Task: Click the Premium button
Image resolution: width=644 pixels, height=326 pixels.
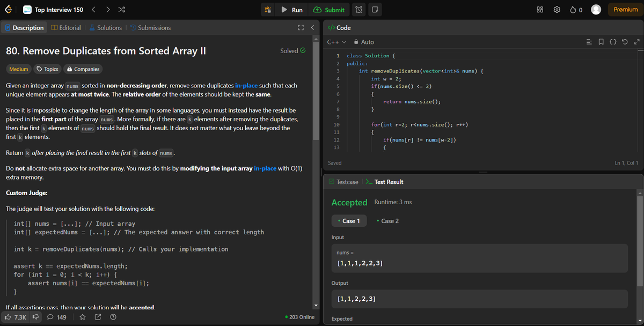Action: click(625, 9)
